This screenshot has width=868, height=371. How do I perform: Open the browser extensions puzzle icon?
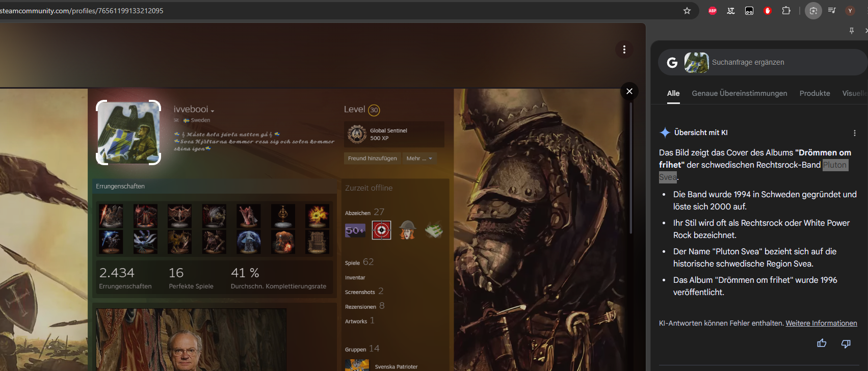pyautogui.click(x=786, y=11)
